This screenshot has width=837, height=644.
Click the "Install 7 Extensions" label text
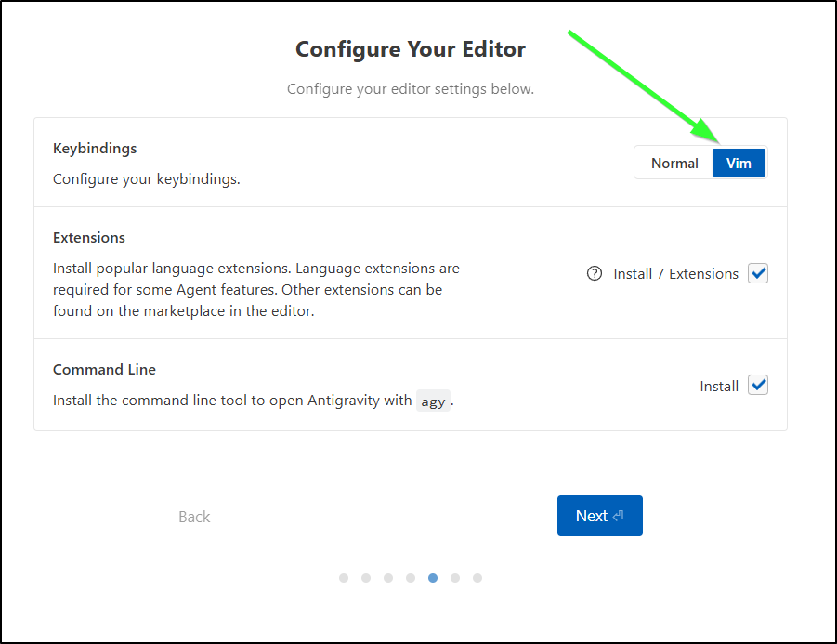[675, 274]
